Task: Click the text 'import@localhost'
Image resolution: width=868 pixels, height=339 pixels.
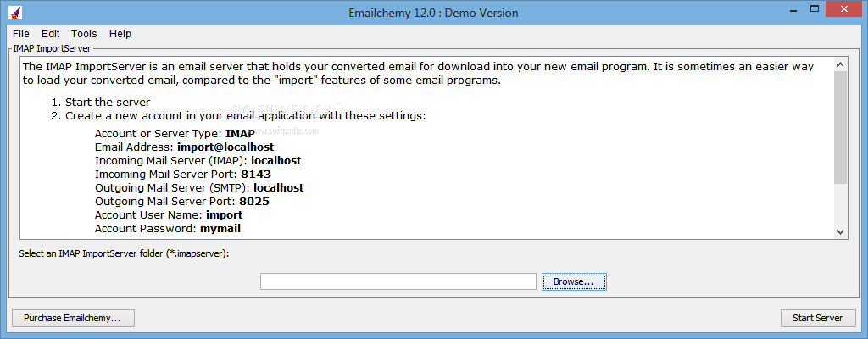Action: tap(225, 147)
